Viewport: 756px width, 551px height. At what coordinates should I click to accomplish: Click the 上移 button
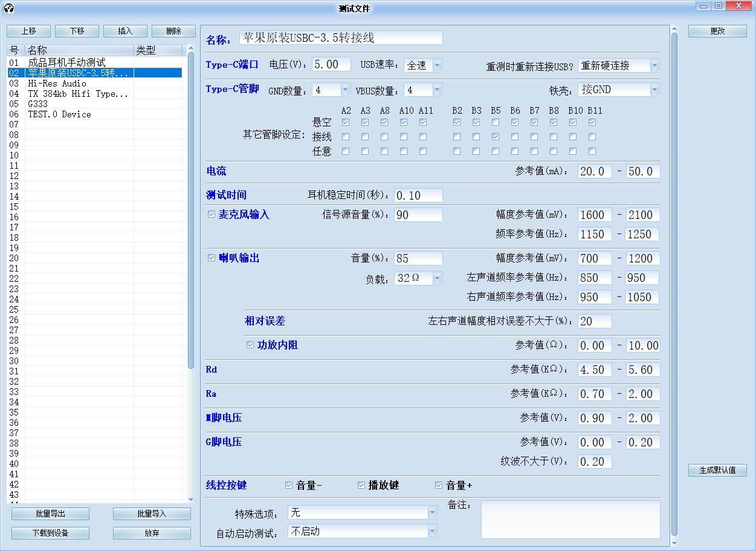(x=29, y=31)
